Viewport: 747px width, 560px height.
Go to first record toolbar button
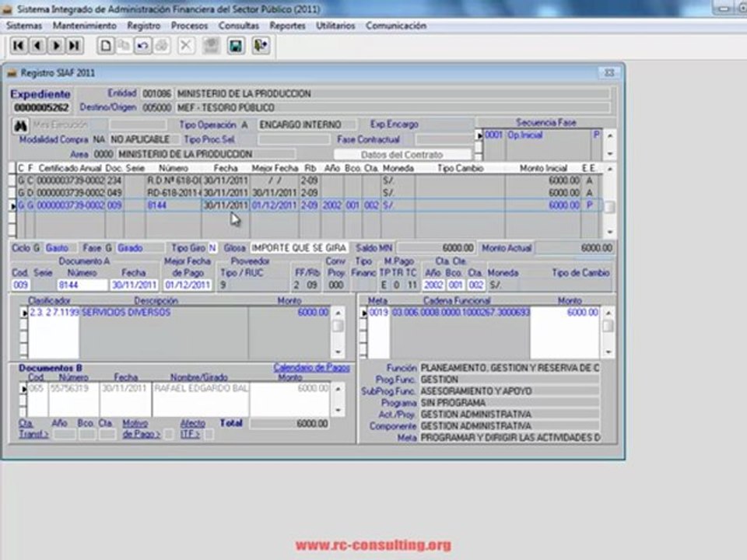click(x=19, y=46)
